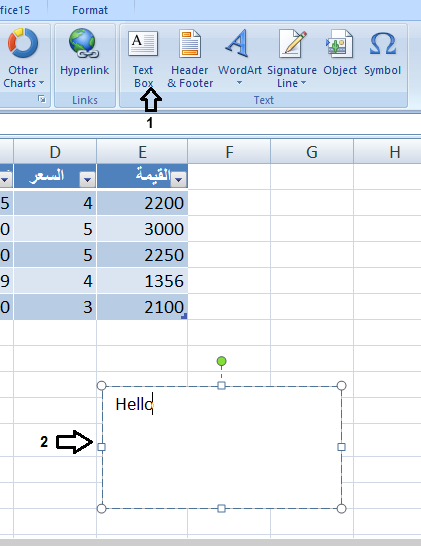Click the Signature Line icon
This screenshot has height=546, width=421.
[293, 44]
